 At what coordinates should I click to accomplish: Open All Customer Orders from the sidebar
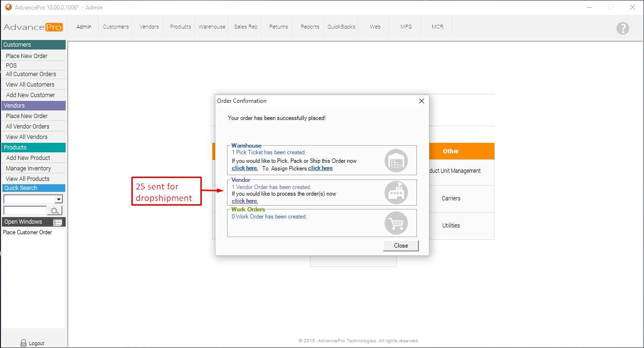tap(31, 74)
